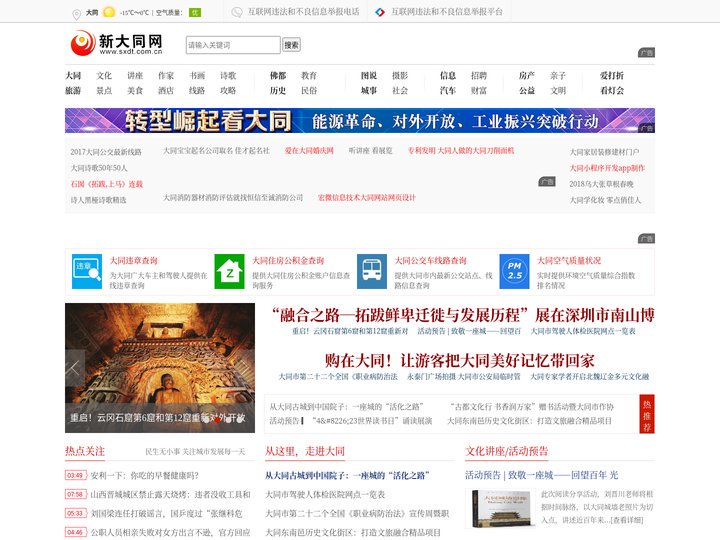
Task: Open the 大同 navigation item
Action: (73, 76)
